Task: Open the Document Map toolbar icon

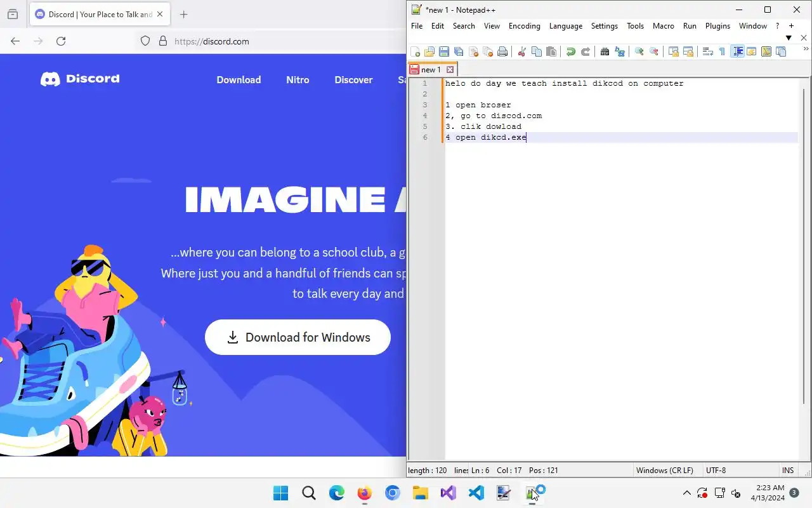Action: point(766,52)
